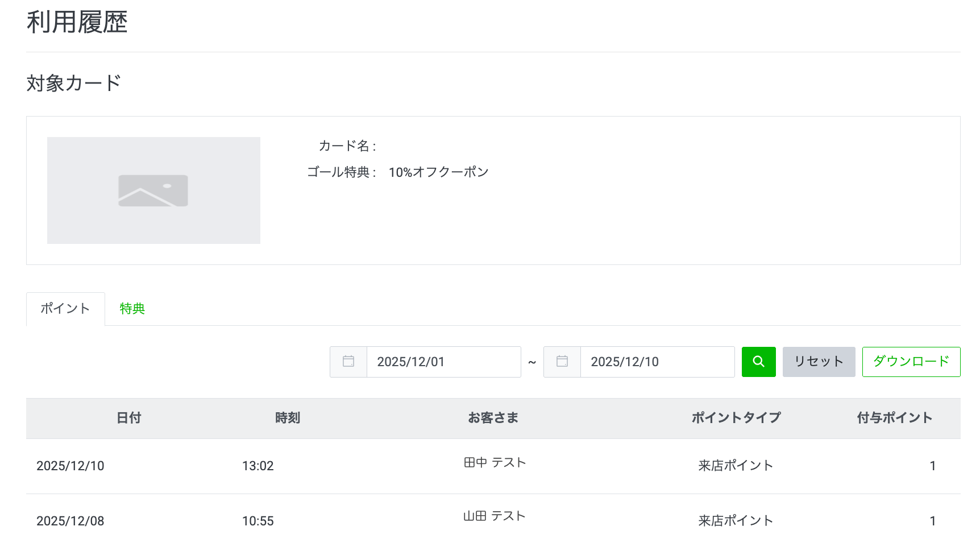Click the 2025/12/10 date cell

pyautogui.click(x=70, y=466)
